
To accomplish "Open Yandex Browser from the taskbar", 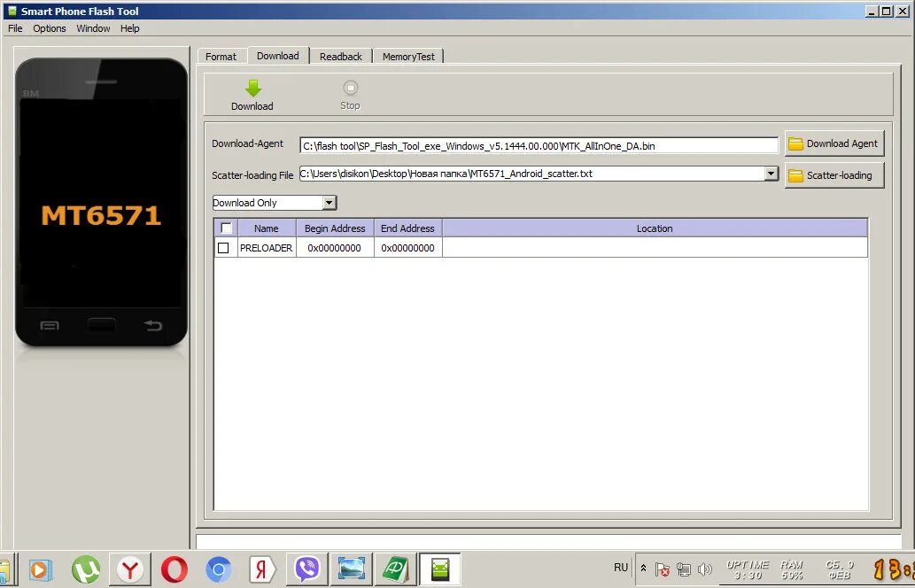I will [129, 569].
